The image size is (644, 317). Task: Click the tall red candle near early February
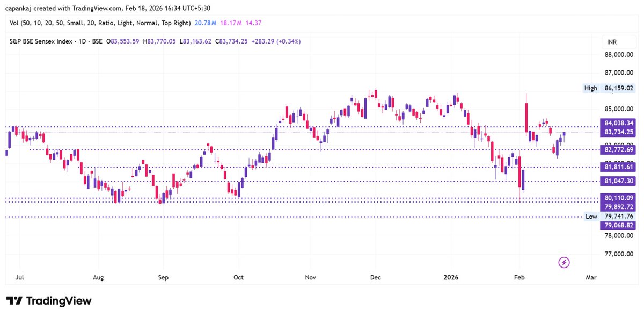point(526,118)
